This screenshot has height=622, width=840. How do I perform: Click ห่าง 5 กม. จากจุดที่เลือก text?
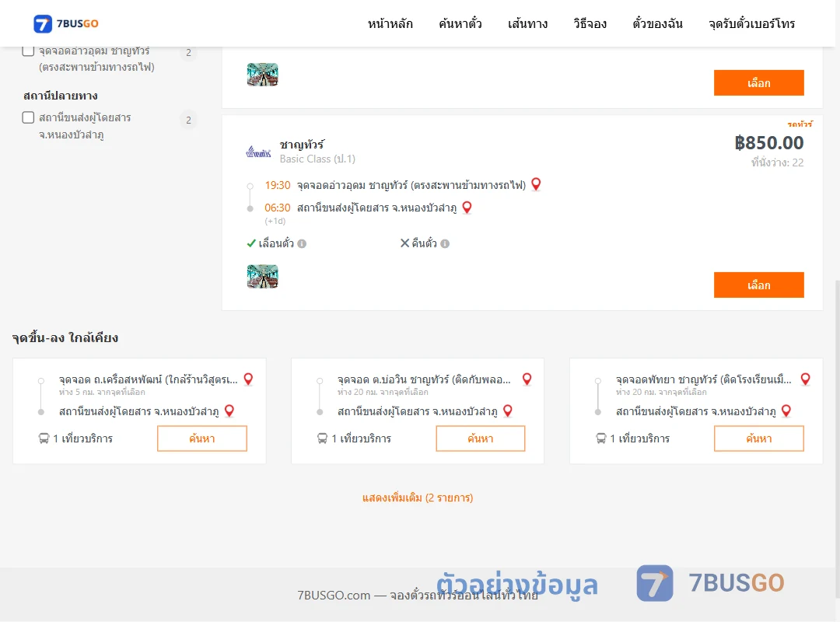[102, 392]
